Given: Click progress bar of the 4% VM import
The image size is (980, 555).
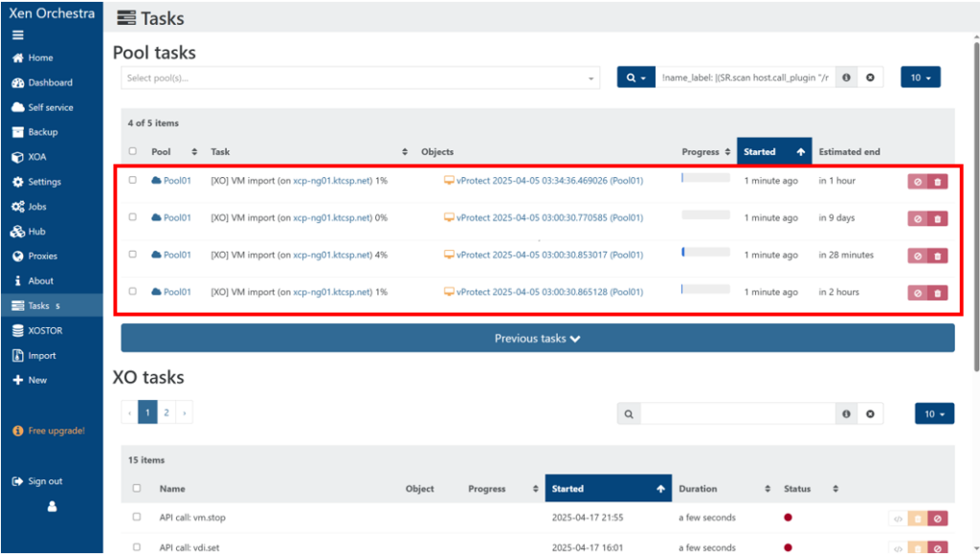Looking at the screenshot, I should click(x=705, y=252).
